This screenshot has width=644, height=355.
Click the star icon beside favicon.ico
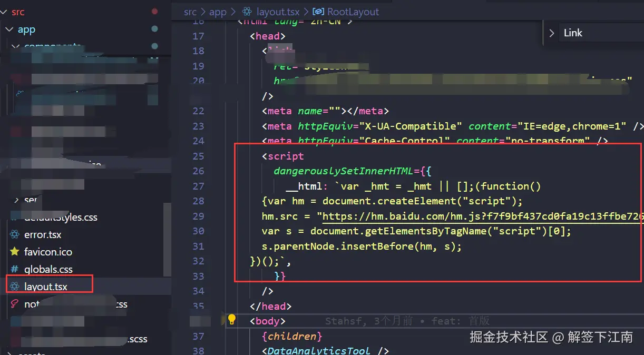[15, 252]
